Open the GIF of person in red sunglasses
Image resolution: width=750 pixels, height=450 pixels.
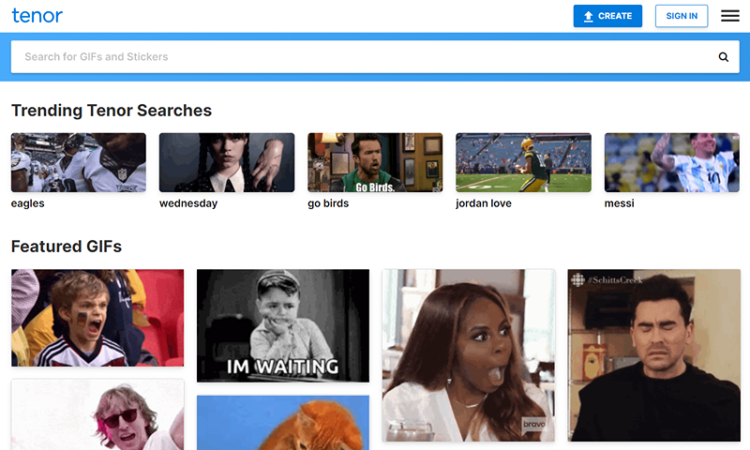click(x=98, y=415)
